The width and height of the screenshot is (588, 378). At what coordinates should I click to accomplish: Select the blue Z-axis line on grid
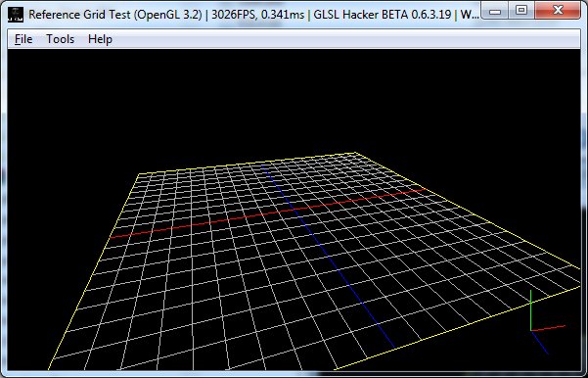tap(328, 256)
